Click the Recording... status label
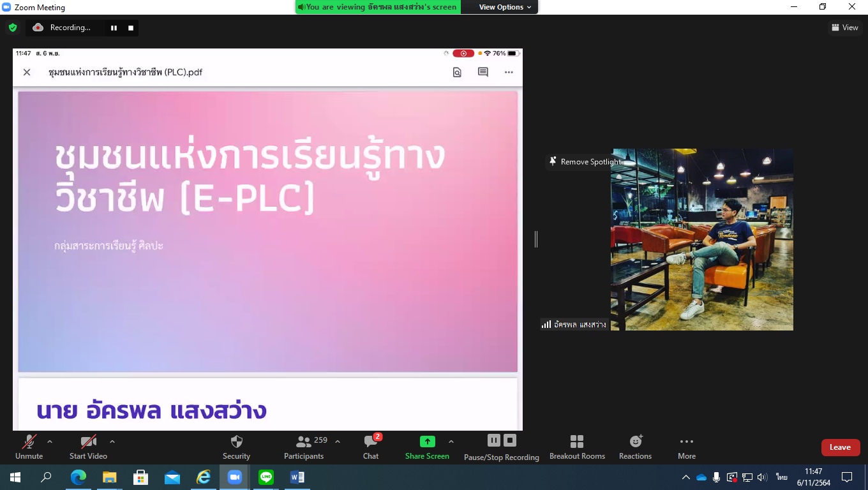 point(70,27)
